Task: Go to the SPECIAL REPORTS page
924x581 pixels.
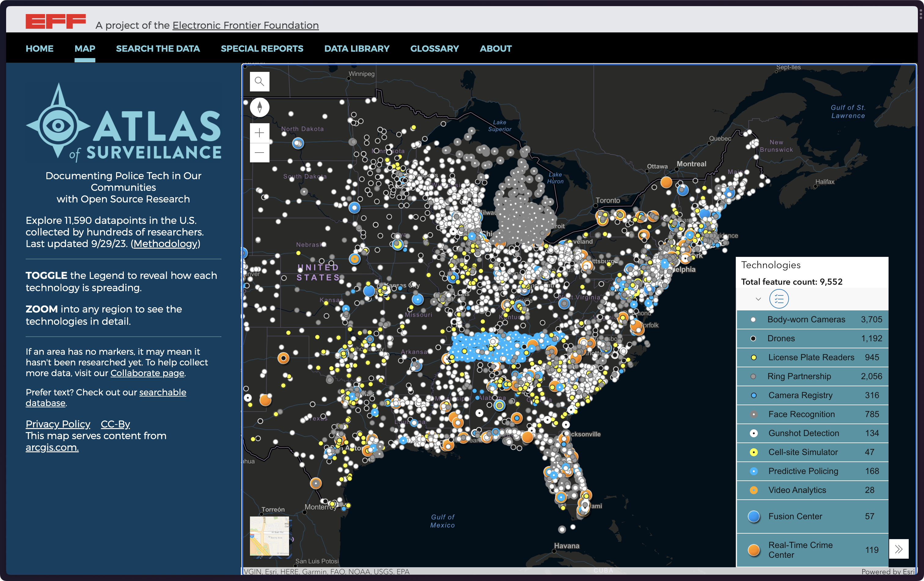Action: [262, 48]
